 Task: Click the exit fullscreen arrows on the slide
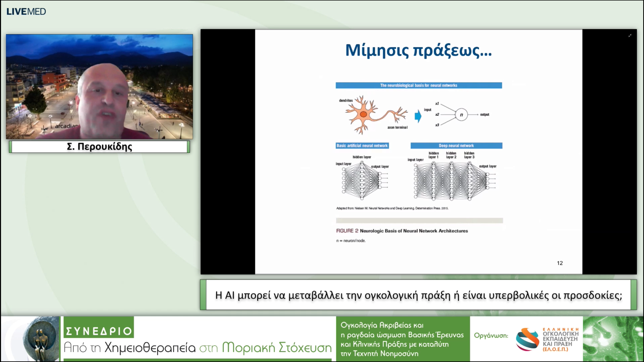(x=630, y=35)
